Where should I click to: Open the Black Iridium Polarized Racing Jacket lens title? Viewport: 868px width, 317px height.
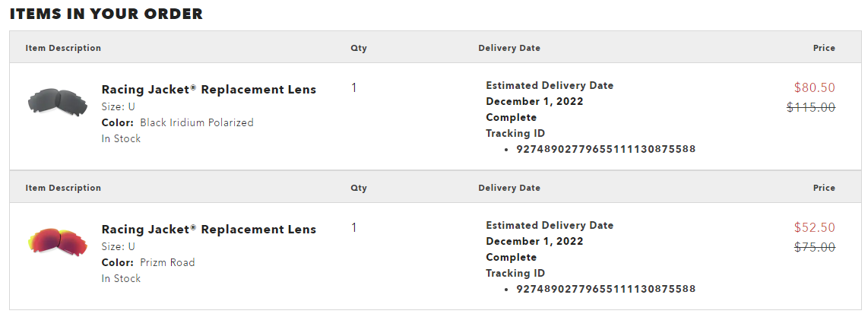tap(209, 90)
